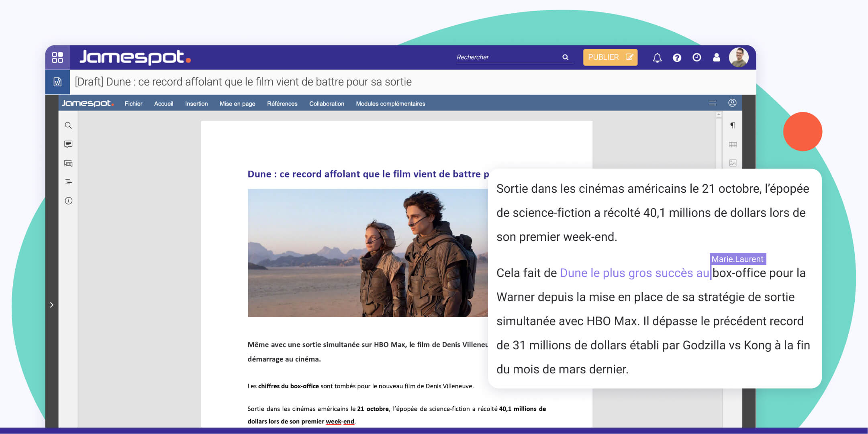Click the document heading 'Dune : ce record affolant'
Screen dimensions: 868x434
(x=368, y=174)
